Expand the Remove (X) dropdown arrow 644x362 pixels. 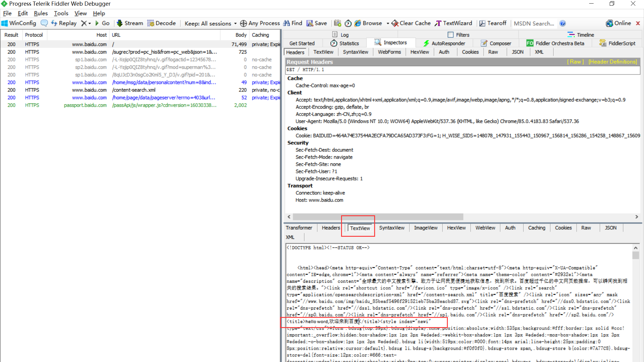tap(89, 23)
